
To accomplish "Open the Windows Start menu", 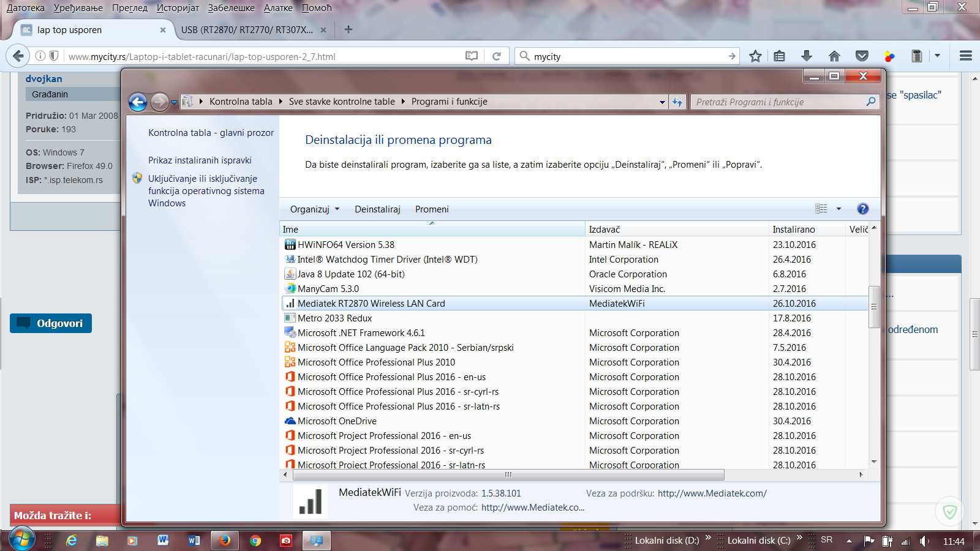I will pyautogui.click(x=21, y=539).
